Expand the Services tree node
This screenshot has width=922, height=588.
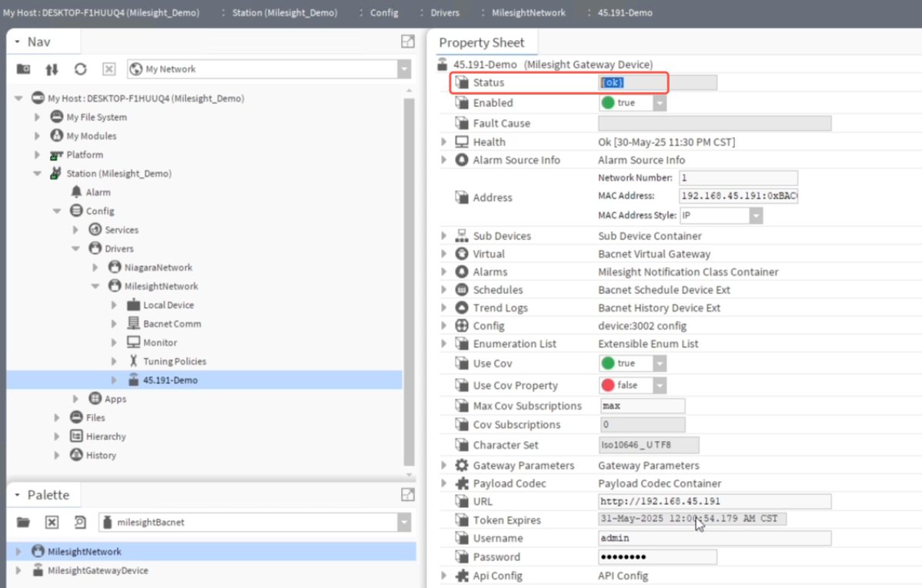[76, 230]
